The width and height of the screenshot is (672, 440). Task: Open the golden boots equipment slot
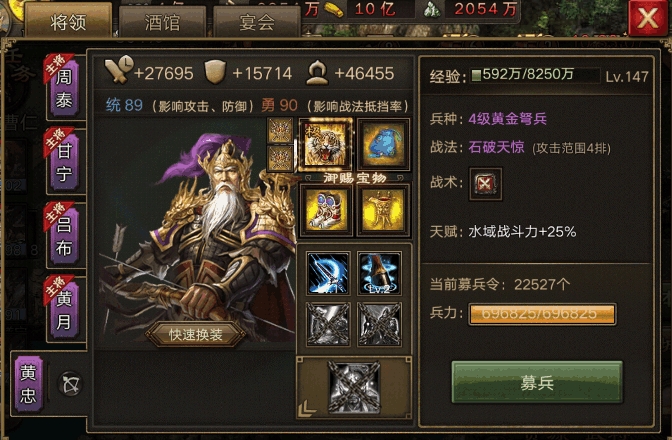(326, 210)
